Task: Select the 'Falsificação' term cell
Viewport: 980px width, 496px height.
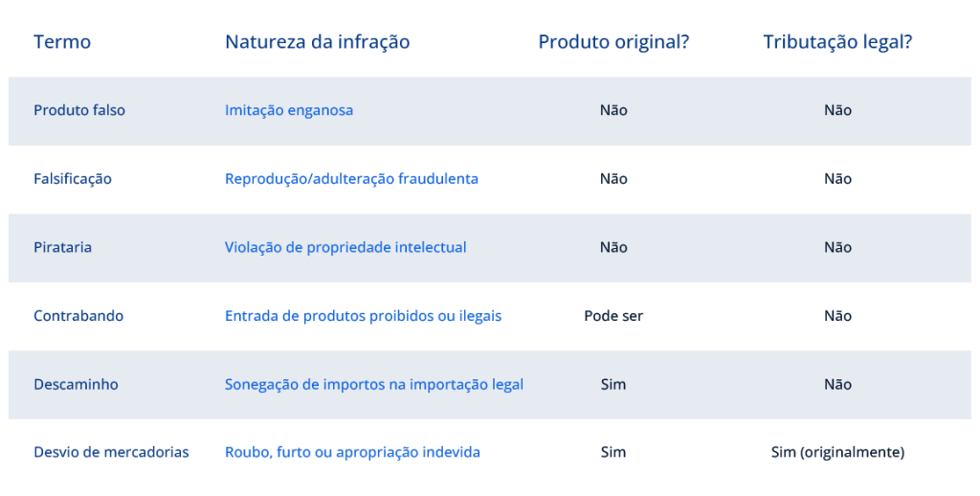Action: pyautogui.click(x=73, y=179)
